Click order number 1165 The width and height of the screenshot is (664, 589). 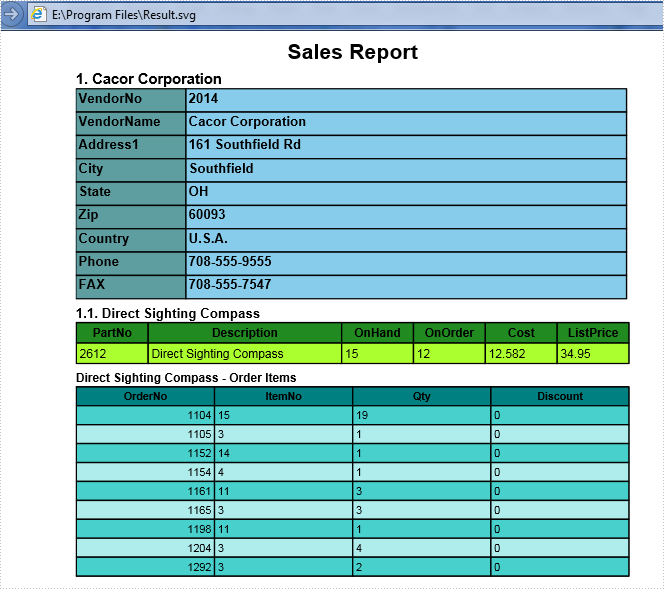(145, 510)
